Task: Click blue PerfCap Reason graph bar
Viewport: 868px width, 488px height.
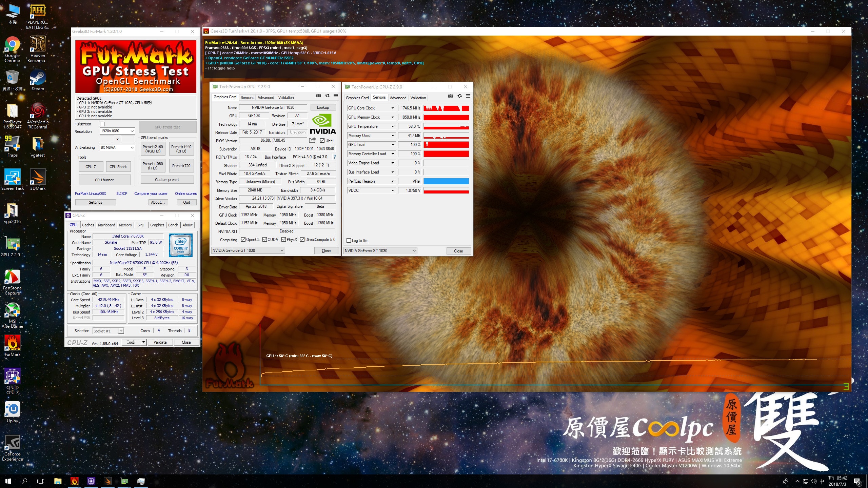Action: [x=446, y=181]
